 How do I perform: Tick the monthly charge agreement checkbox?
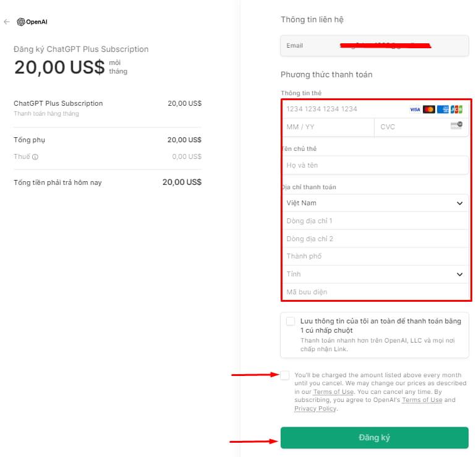(284, 375)
